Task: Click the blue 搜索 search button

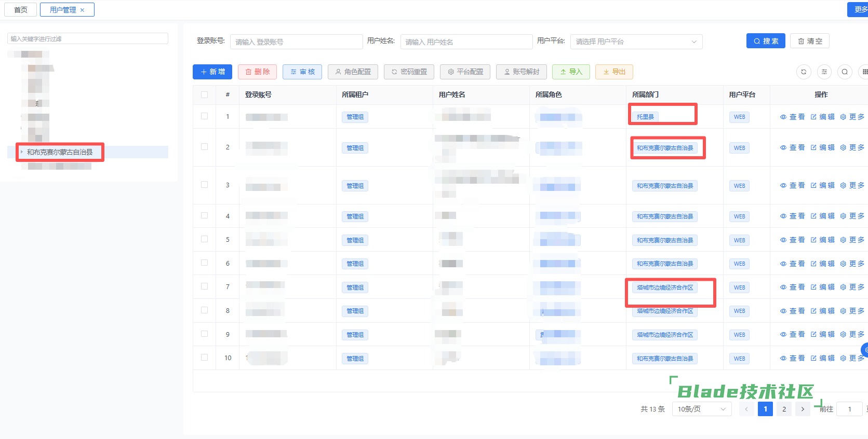Action: click(x=765, y=41)
